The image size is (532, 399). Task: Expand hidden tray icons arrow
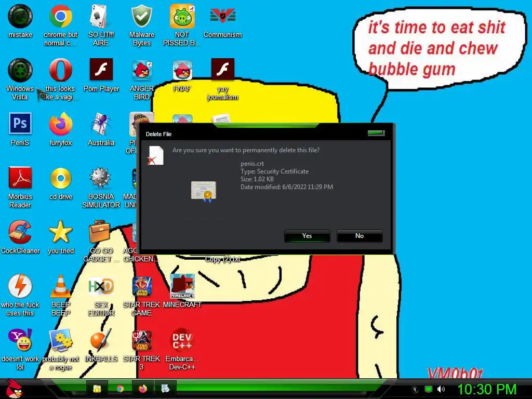tap(415, 390)
